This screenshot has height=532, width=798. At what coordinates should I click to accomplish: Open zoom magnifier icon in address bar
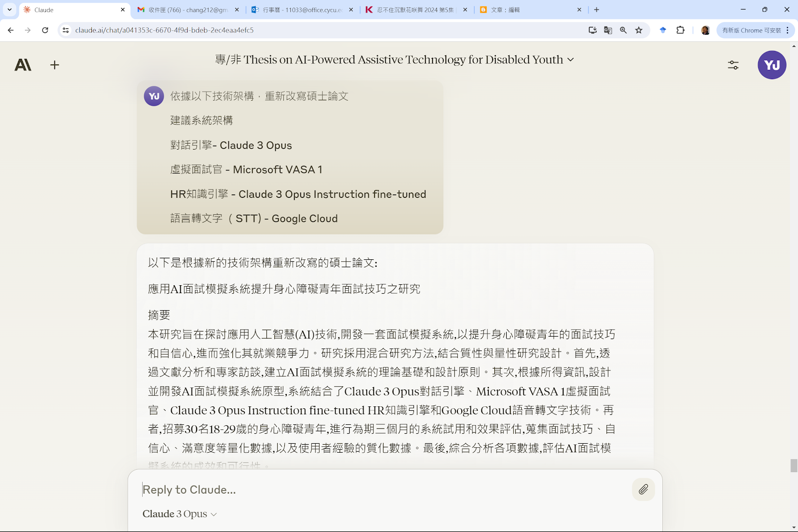click(623, 30)
